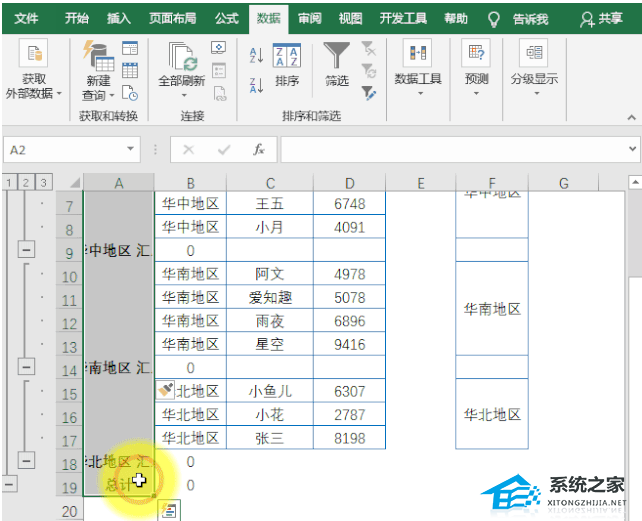The image size is (642, 521).
Task: Select the 总计 cell in column A
Action: 119,485
